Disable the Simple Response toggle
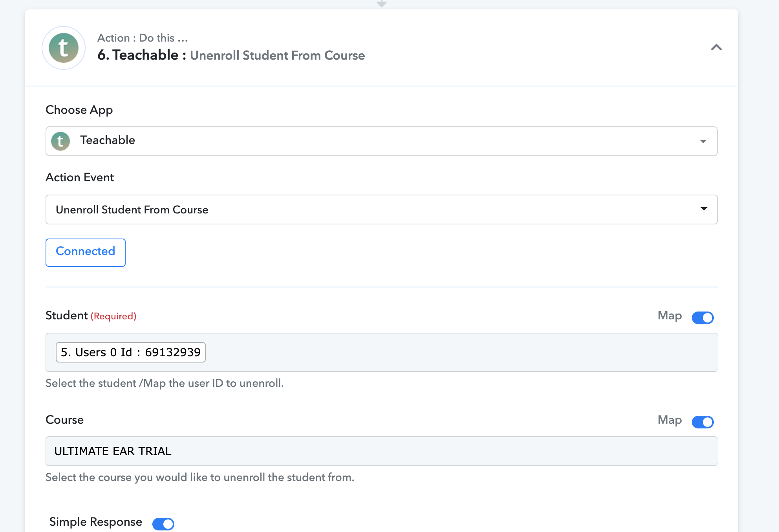 (163, 524)
